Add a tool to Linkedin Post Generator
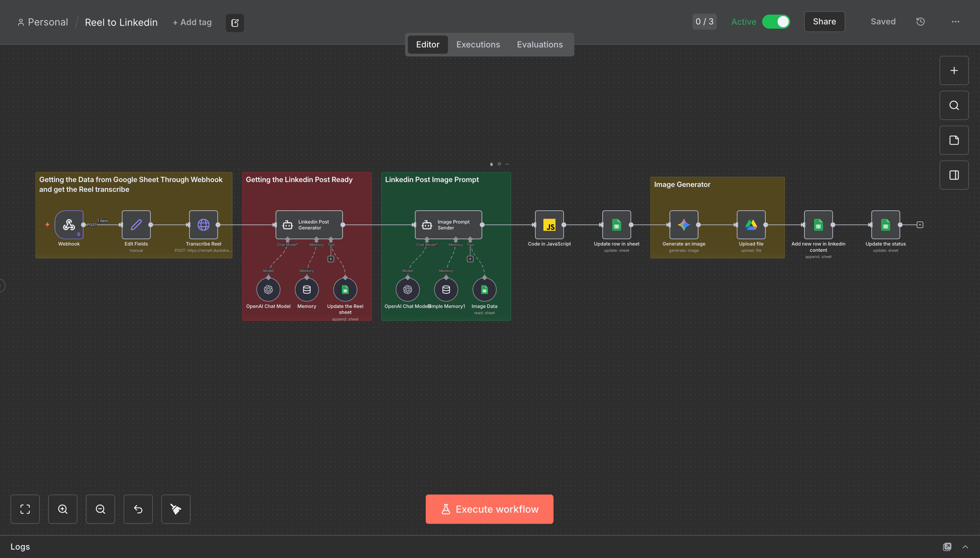 point(331,259)
